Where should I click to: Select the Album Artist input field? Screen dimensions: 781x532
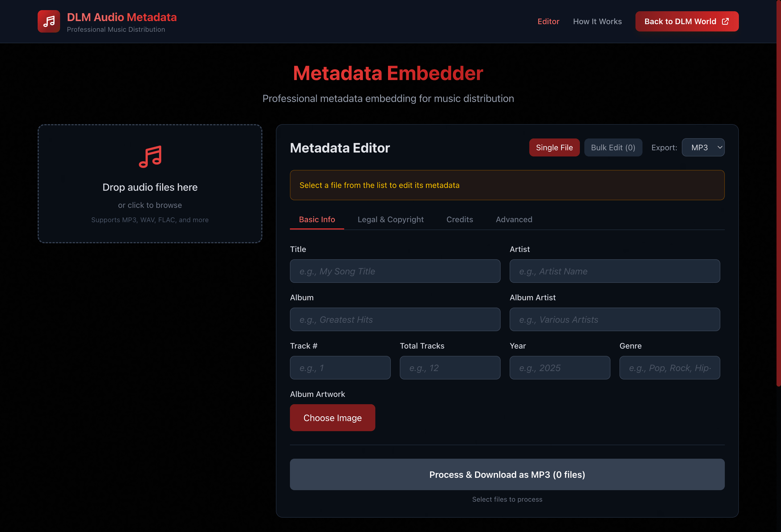[615, 320]
